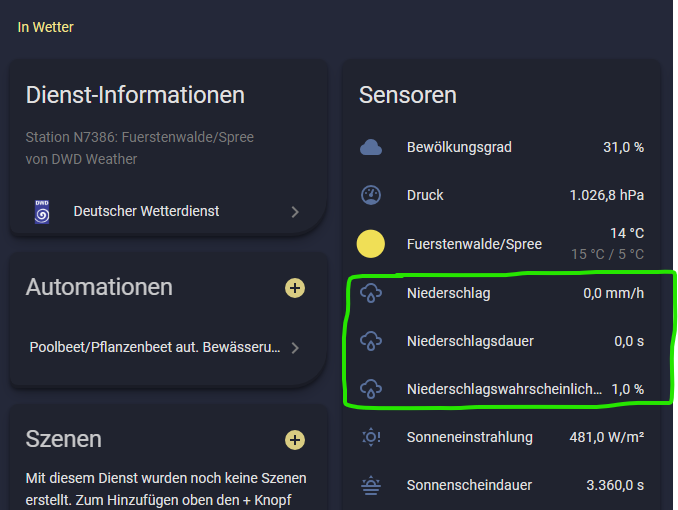This screenshot has height=510, width=678.
Task: Click the Niederschlagsdauer rain icon
Action: tap(371, 341)
